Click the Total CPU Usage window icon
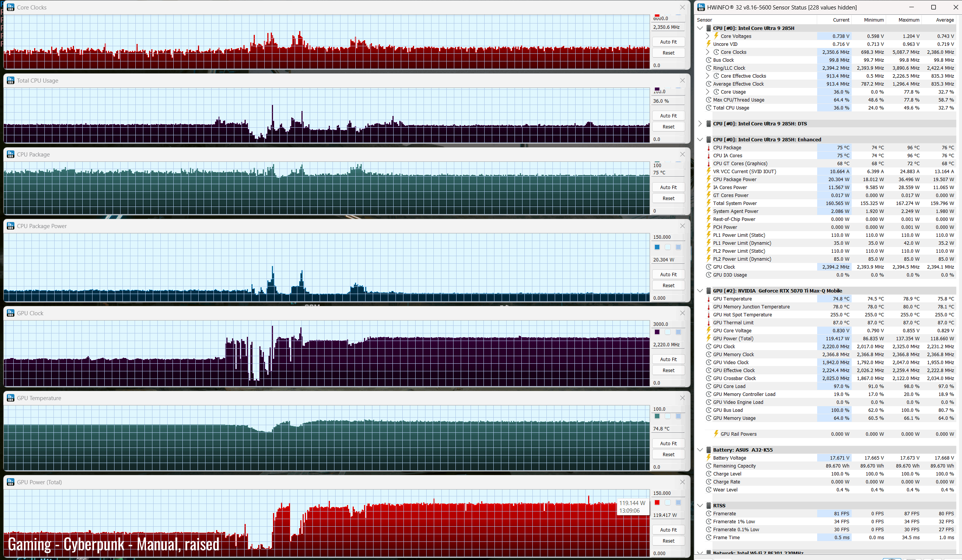Viewport: 962px width, 560px height. click(11, 80)
